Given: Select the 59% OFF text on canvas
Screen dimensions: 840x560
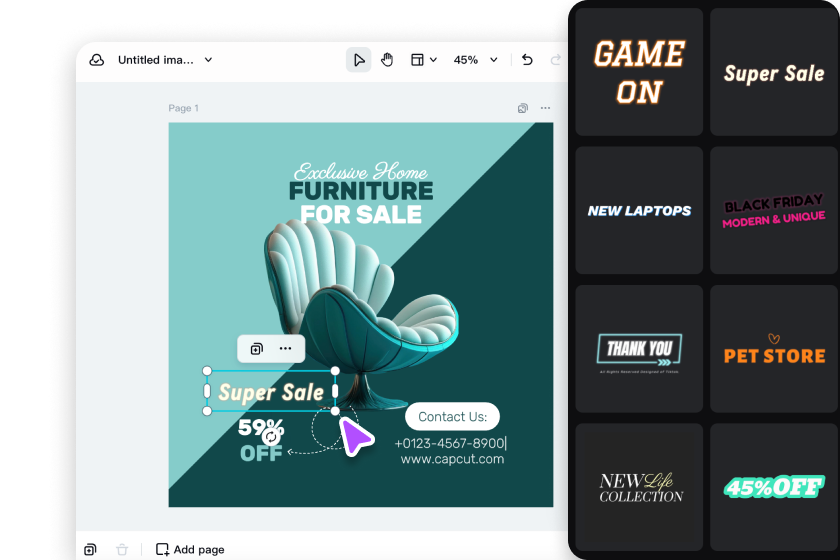Looking at the screenshot, I should tap(261, 441).
